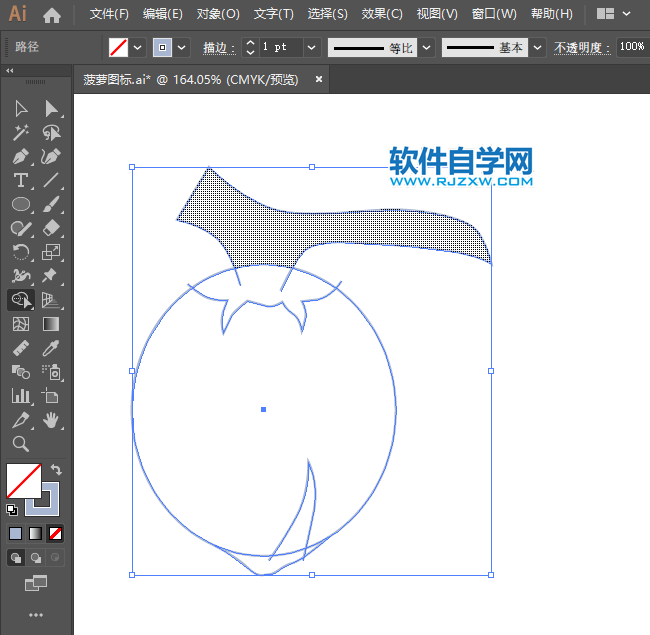Select the Eyedropper tool

click(x=51, y=348)
